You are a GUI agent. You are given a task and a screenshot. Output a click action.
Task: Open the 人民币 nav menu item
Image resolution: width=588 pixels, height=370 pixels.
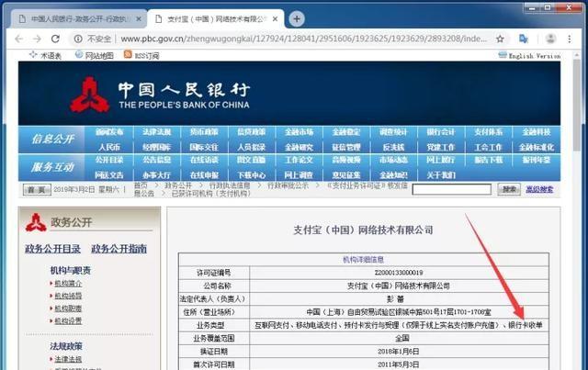(x=109, y=147)
